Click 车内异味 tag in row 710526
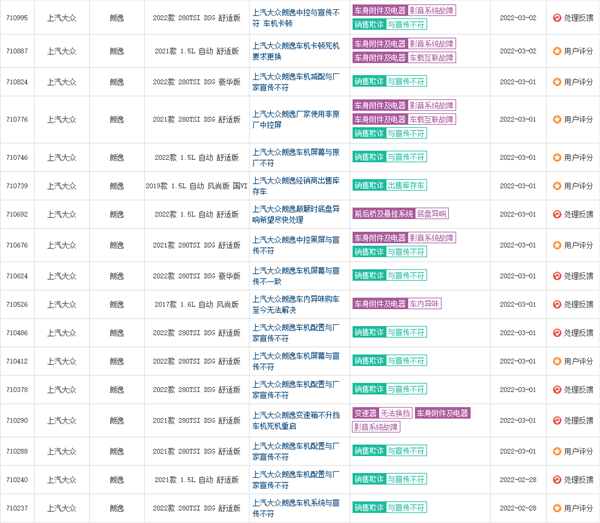Image resolution: width=600 pixels, height=523 pixels. click(x=424, y=304)
